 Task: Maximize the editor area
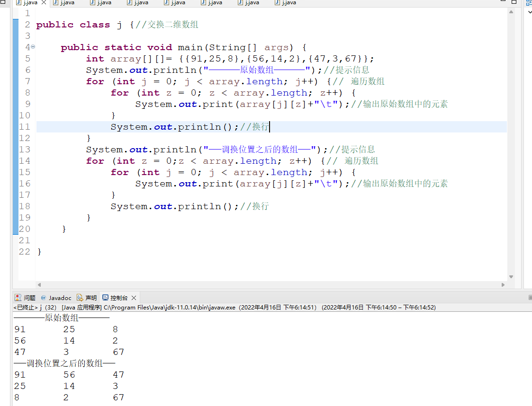pos(514,2)
